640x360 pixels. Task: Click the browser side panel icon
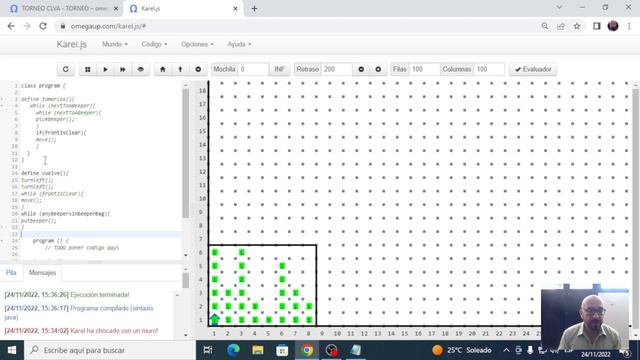pyautogui.click(x=597, y=26)
